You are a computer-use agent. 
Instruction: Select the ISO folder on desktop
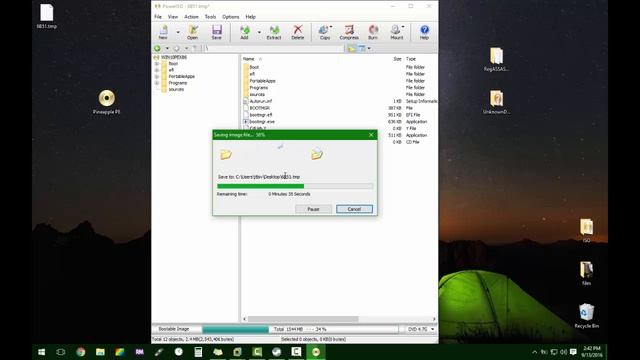(x=586, y=231)
